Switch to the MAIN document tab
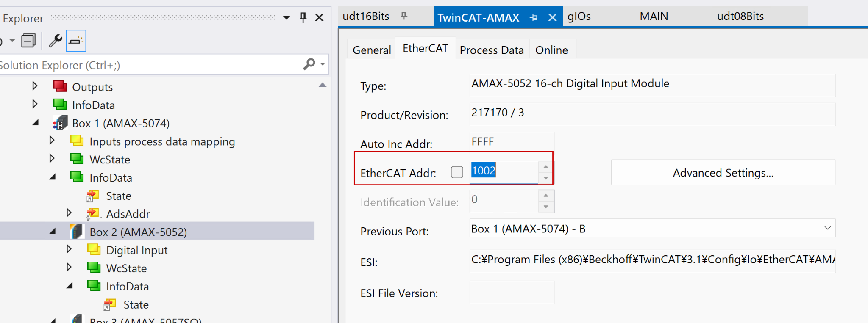This screenshot has height=323, width=868. pos(654,17)
